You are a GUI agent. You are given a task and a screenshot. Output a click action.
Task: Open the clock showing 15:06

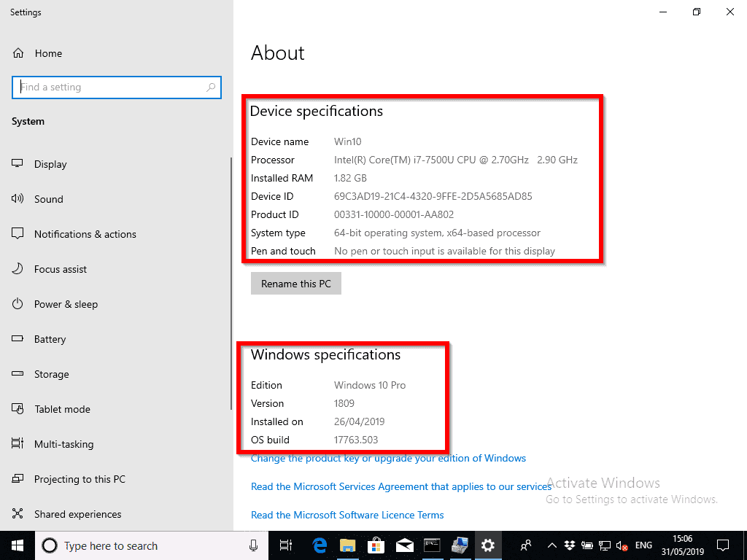682,545
